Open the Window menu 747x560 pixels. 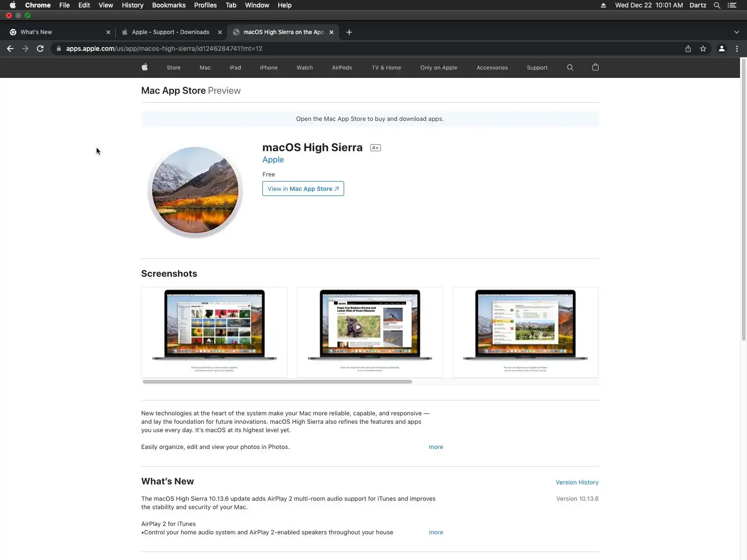pos(257,5)
